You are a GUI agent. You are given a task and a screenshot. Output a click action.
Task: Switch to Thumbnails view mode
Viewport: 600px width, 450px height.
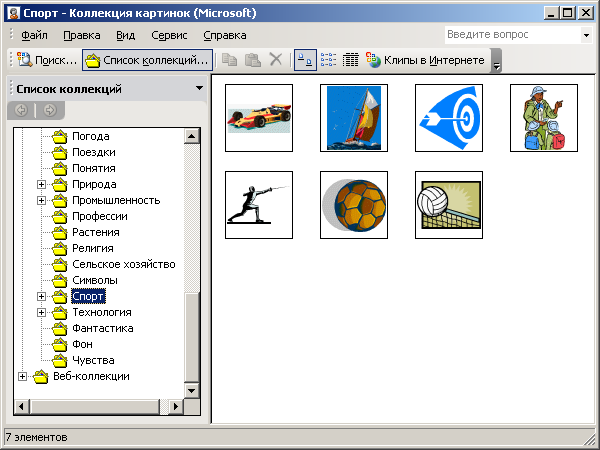pos(305,60)
